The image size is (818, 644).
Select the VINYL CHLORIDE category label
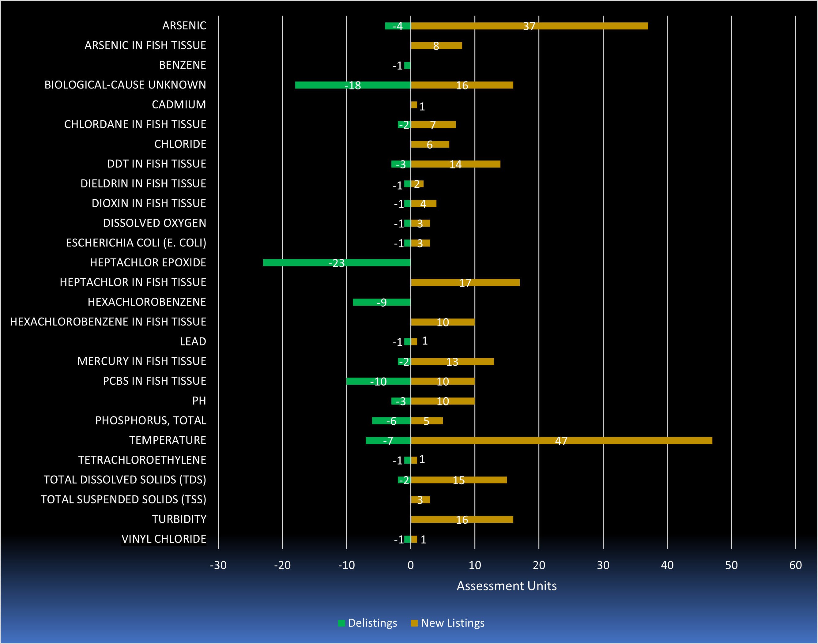coord(164,539)
